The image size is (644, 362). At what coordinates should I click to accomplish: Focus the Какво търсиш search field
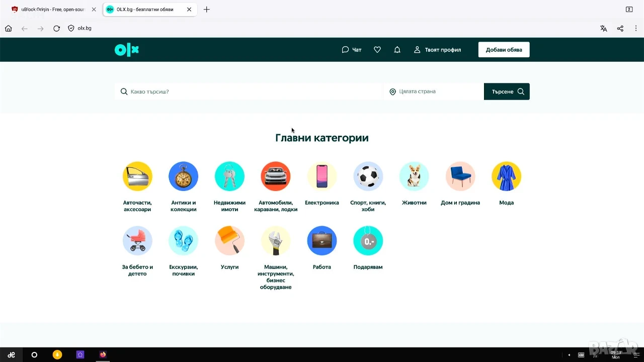click(249, 92)
